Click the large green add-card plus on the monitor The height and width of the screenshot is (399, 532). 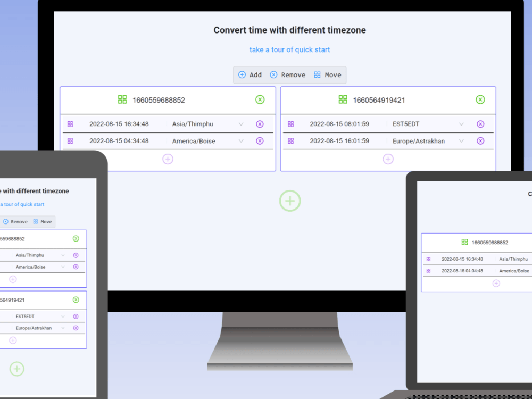point(290,201)
